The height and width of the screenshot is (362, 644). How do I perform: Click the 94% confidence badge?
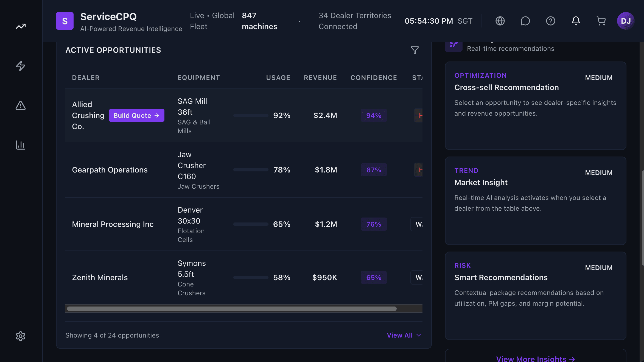pos(374,115)
